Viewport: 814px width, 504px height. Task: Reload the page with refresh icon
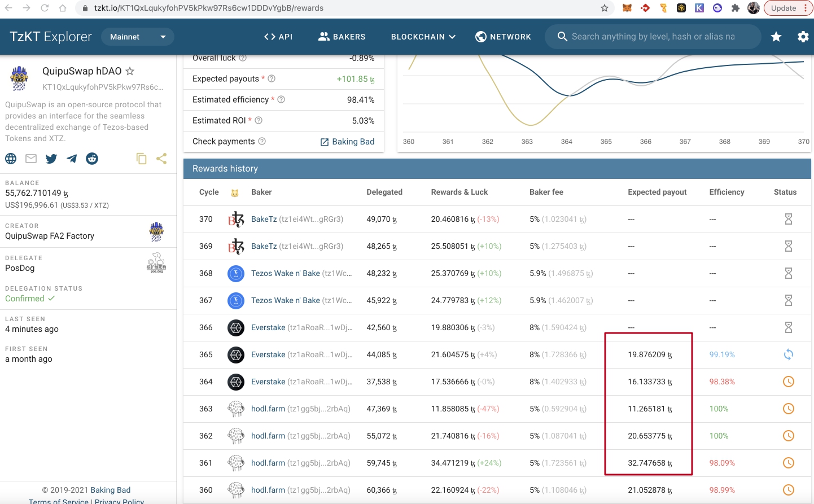click(45, 8)
